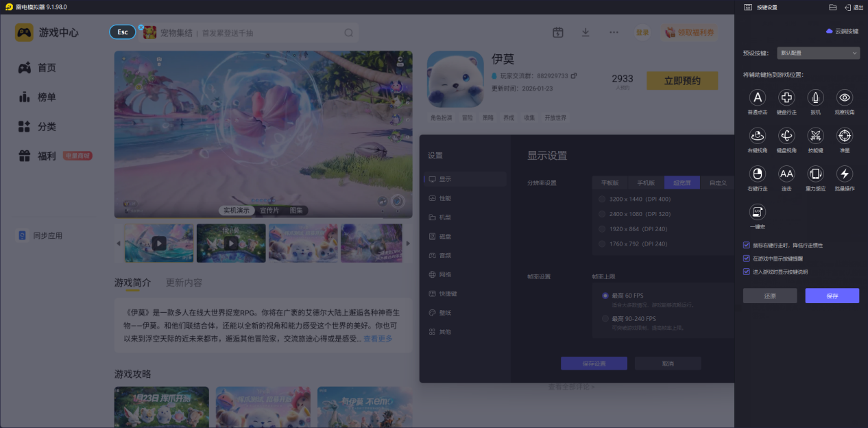Click the 连击 (AA) combo icon

click(786, 174)
